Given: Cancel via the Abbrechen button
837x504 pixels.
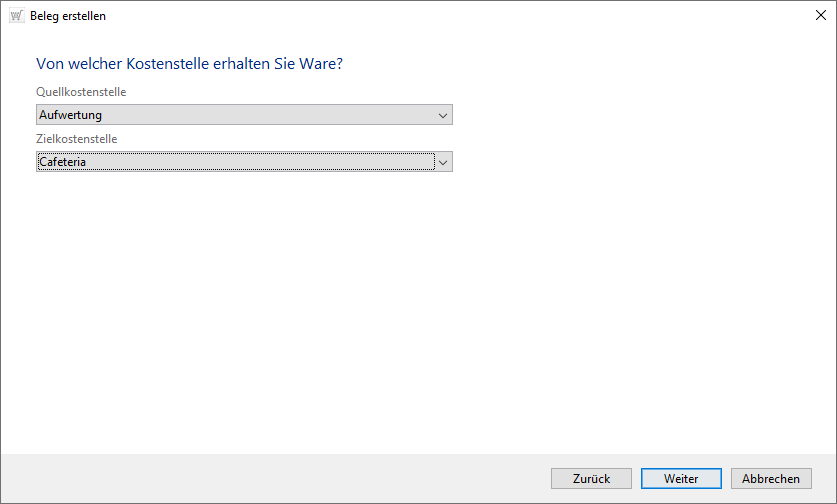Looking at the screenshot, I should tap(771, 479).
